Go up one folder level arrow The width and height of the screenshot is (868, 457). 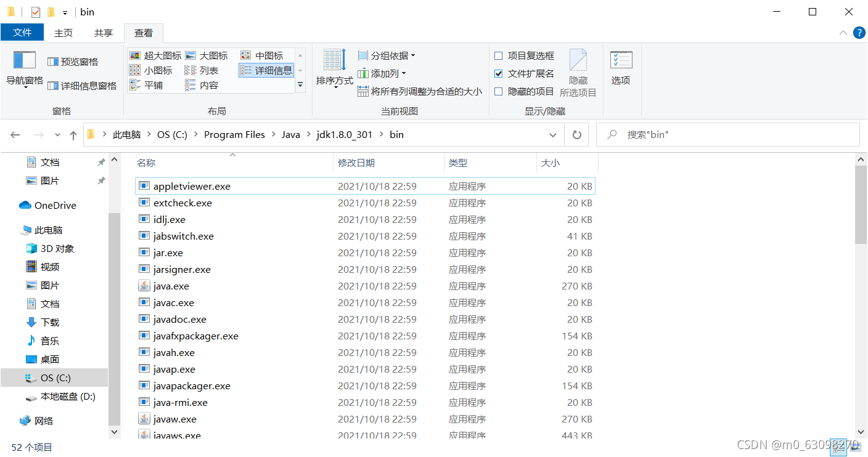tap(73, 135)
